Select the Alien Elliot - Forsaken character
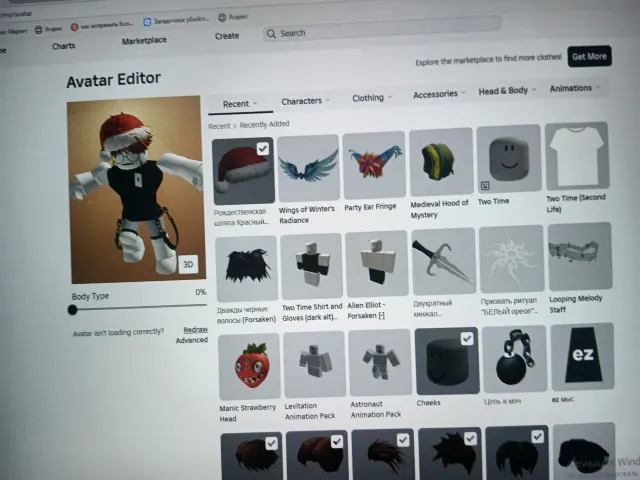This screenshot has width=640, height=480. coord(377,264)
